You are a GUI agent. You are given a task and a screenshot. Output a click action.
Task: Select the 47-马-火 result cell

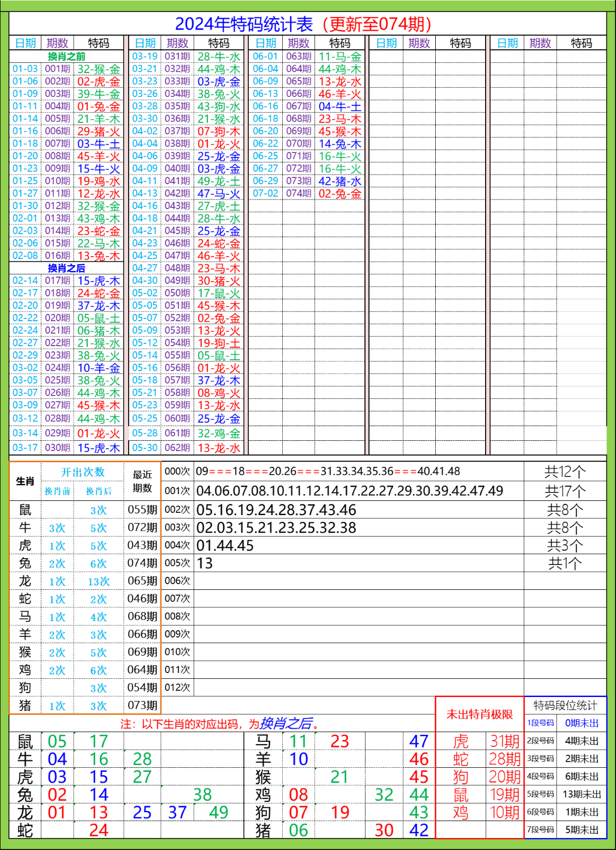[x=219, y=194]
